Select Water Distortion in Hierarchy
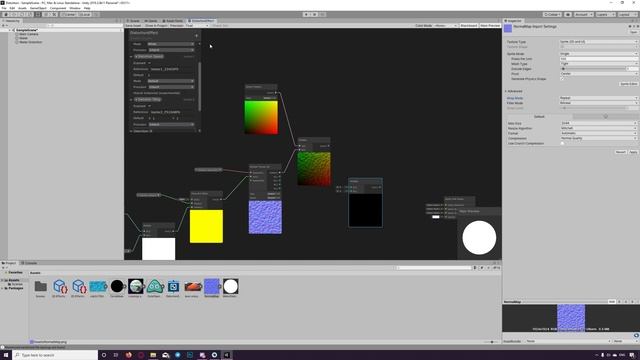Viewport: 640px width, 360px height. pos(31,42)
